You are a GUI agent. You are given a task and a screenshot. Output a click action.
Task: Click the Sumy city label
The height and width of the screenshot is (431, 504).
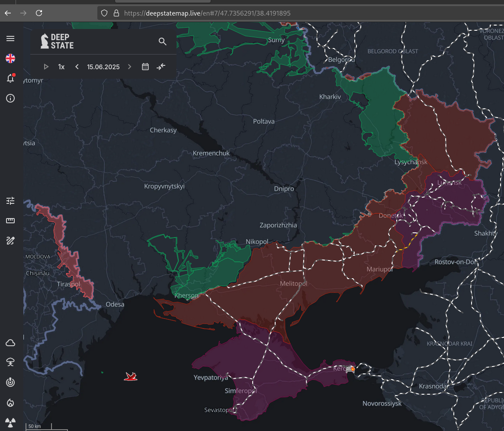point(276,40)
